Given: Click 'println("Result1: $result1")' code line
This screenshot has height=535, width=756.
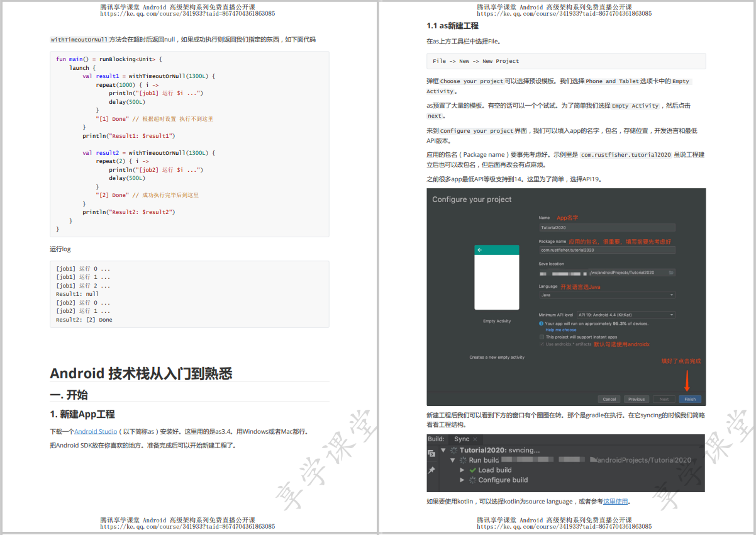Looking at the screenshot, I should pyautogui.click(x=129, y=136).
